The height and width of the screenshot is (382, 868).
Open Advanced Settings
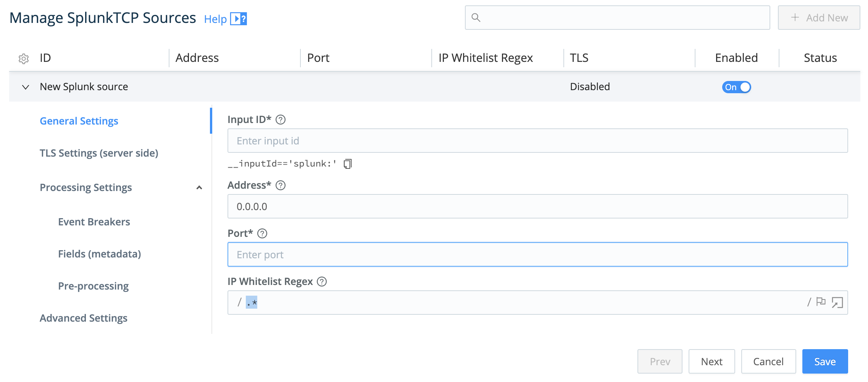click(84, 318)
